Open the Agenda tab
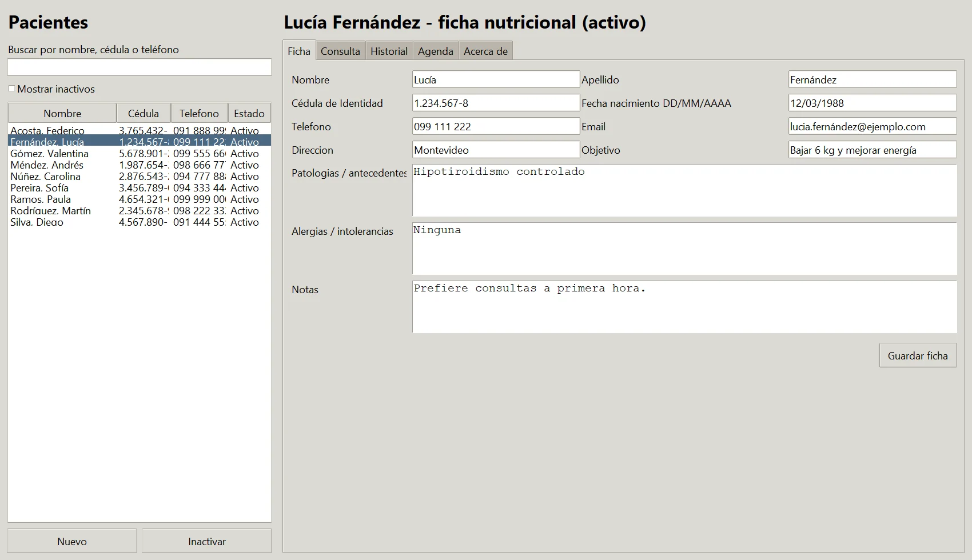 point(435,51)
